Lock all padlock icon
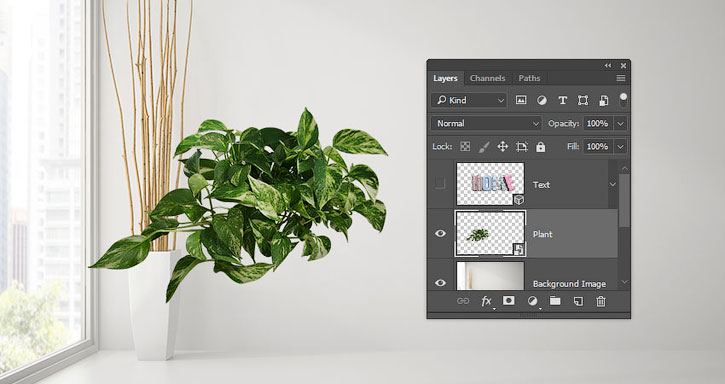725x384 pixels. (541, 147)
